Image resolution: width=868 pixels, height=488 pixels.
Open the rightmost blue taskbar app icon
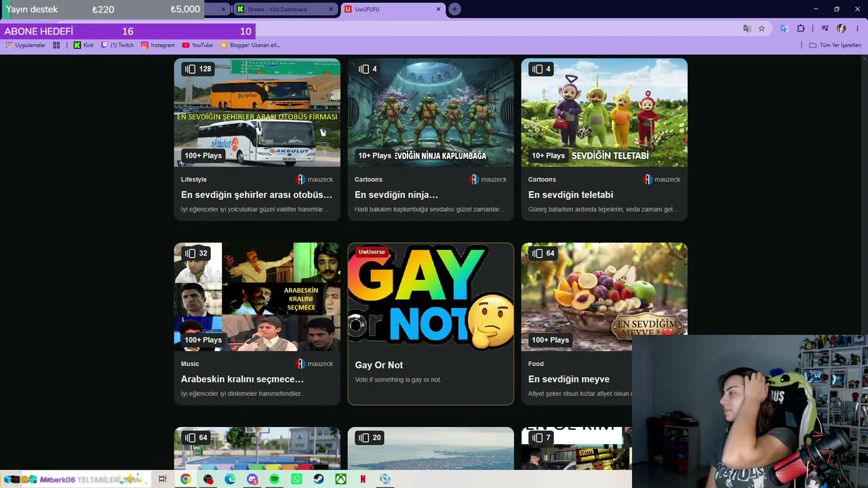[x=385, y=479]
